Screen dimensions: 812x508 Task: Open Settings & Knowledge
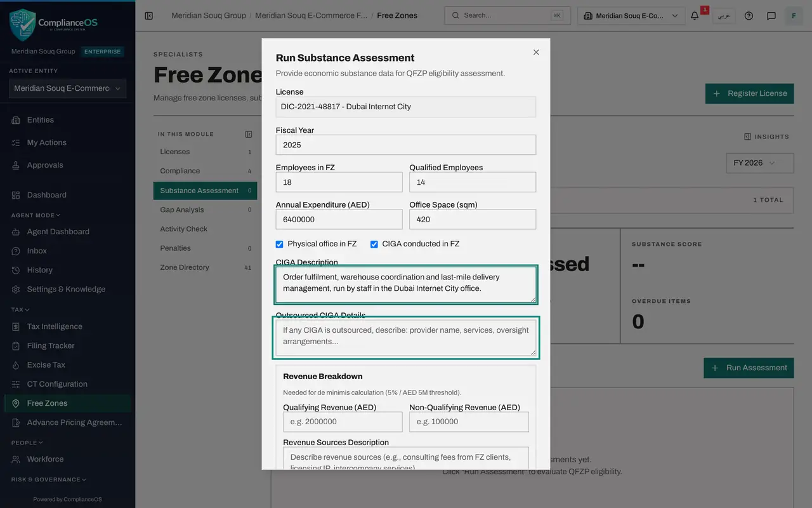click(x=67, y=289)
